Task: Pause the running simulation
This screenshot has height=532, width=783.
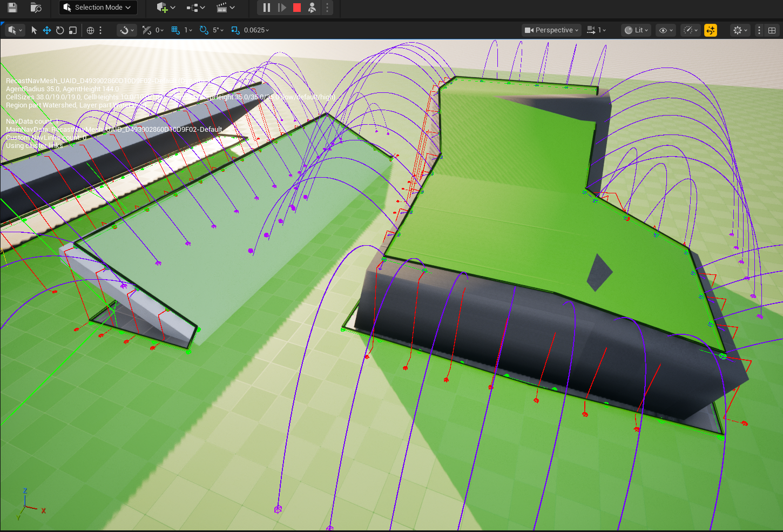Action: [x=267, y=8]
